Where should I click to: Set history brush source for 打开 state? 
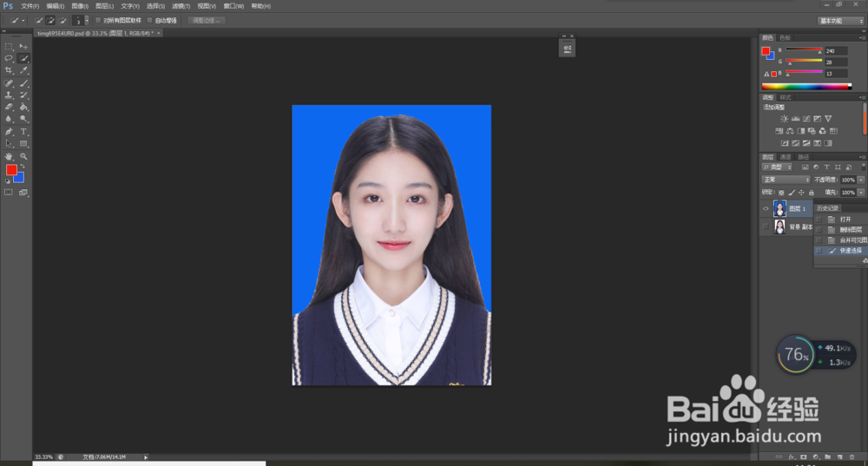[819, 220]
